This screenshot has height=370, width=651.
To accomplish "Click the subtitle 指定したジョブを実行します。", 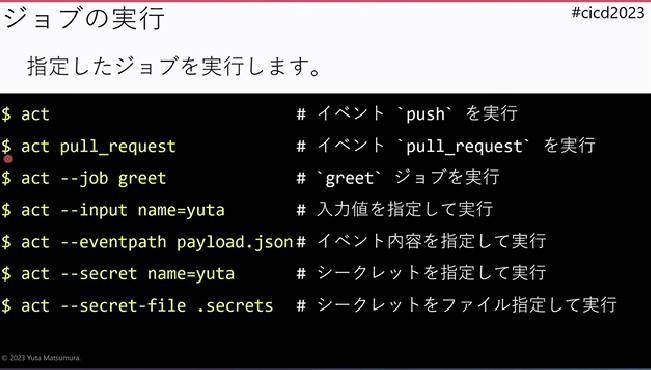I will 174,66.
